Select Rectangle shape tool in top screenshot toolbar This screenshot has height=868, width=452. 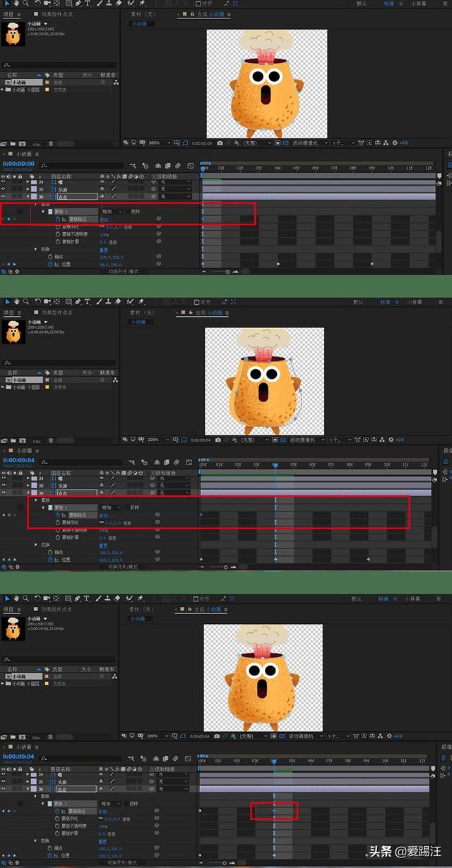click(x=69, y=4)
